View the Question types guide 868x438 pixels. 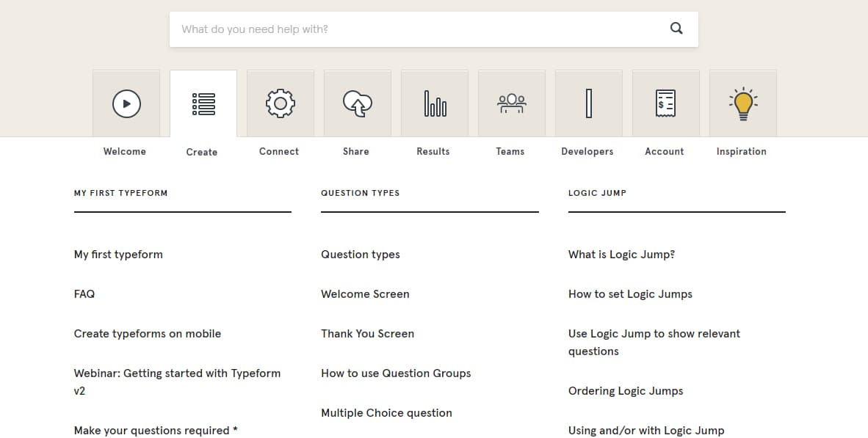[360, 254]
